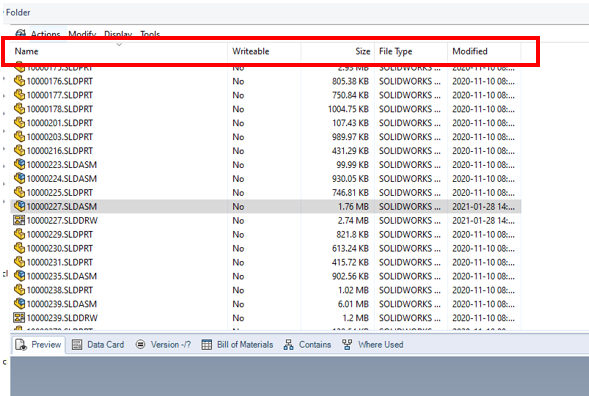Viewport: 589px width, 396px height.
Task: Click the 1.76 MB size cell
Action: pos(353,206)
